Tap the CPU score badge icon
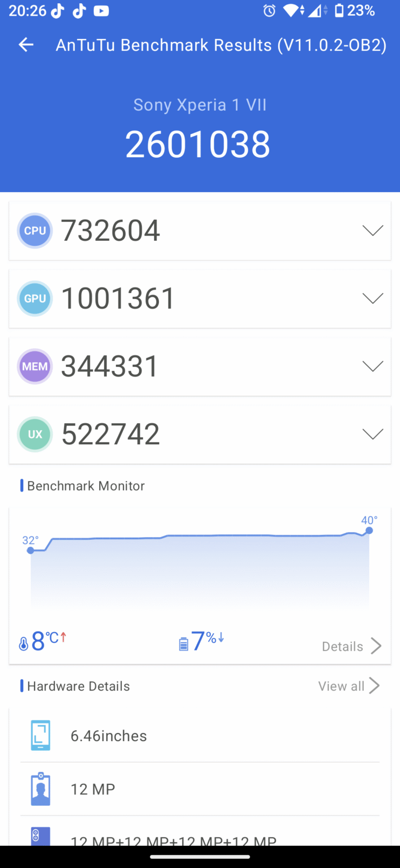Viewport: 400px width, 868px height. pos(35,231)
